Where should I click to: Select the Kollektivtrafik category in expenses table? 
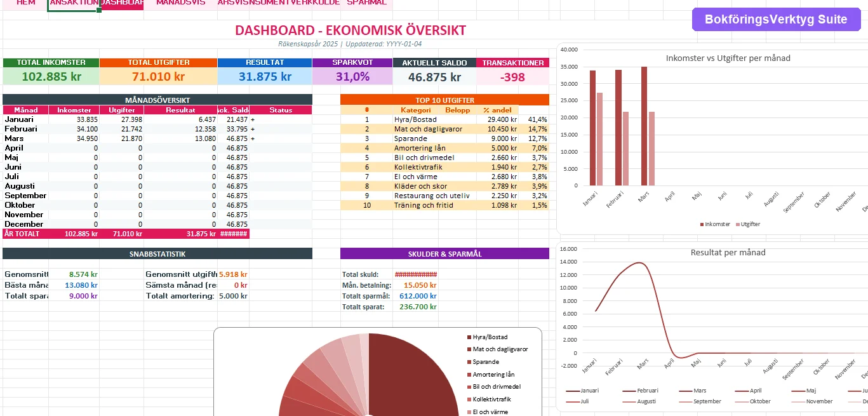click(418, 166)
